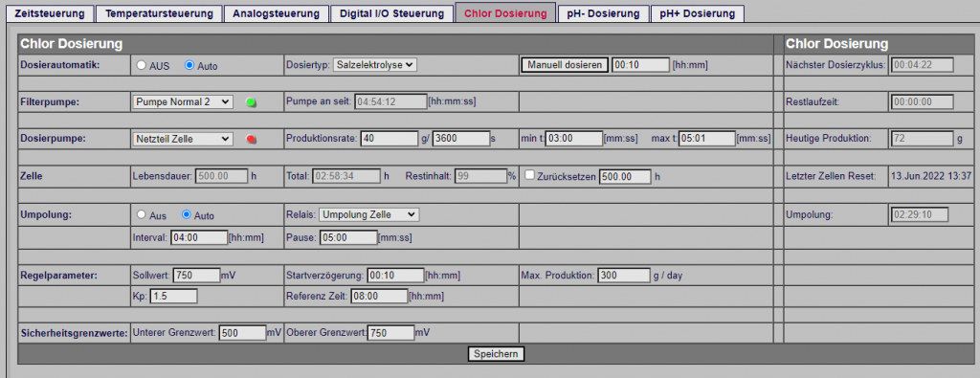980x378 pixels.
Task: Open the Dosierpumpe Netzteil Zelle dropdown
Action: pyautogui.click(x=183, y=139)
